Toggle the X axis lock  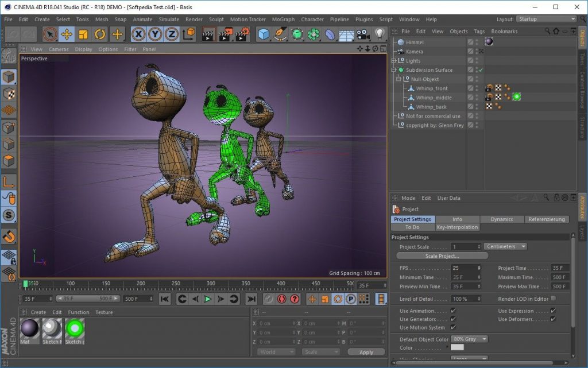(138, 34)
